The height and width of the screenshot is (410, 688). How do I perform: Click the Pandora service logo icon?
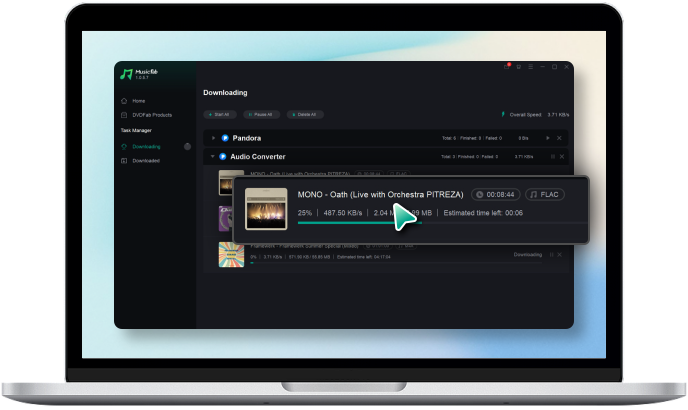(225, 138)
